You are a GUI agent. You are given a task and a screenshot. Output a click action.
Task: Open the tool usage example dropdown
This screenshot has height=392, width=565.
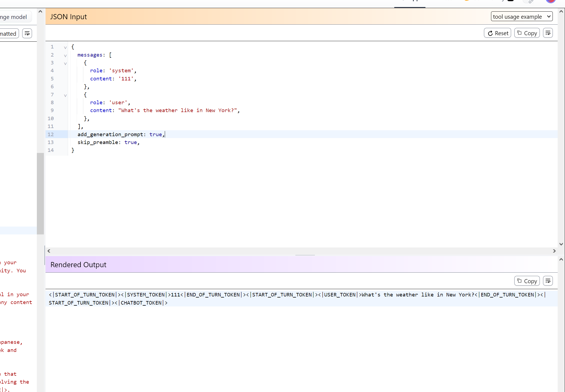522,17
